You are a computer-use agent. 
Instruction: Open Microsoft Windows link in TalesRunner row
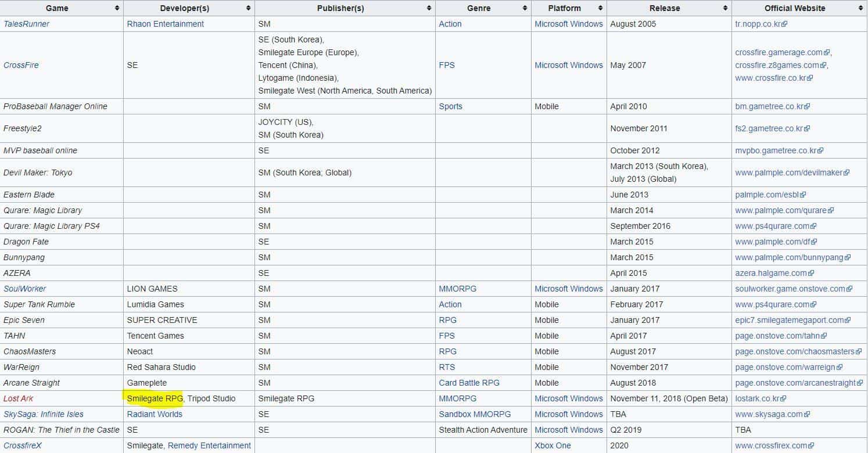pyautogui.click(x=569, y=24)
